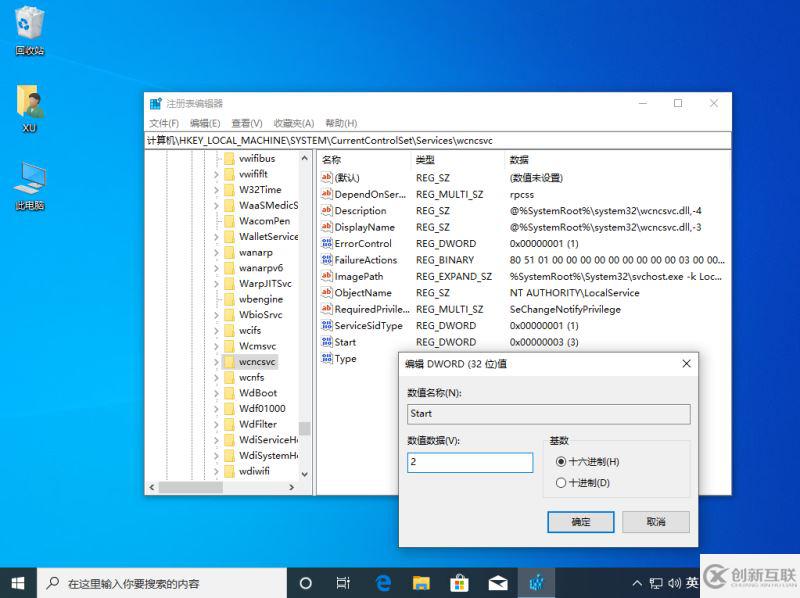800x598 pixels.
Task: Expand the wanarp tree node
Action: [216, 253]
